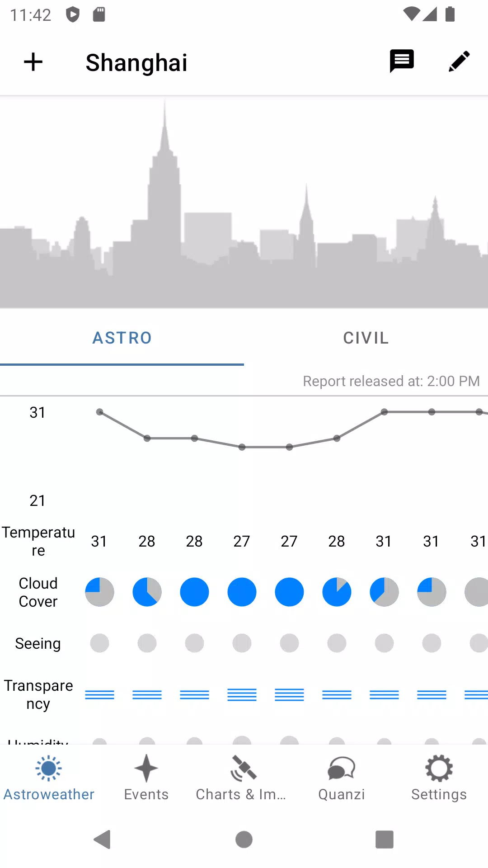Tap the first transparency bars indicator
488x868 pixels.
click(x=99, y=695)
